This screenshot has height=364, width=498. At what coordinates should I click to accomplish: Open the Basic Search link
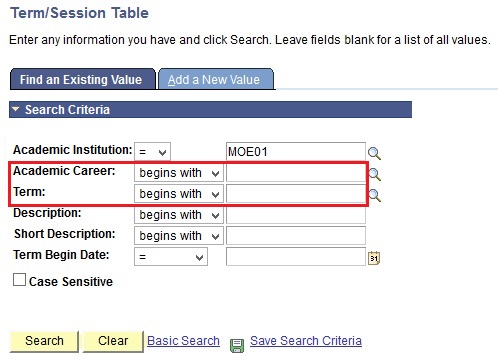pos(183,341)
